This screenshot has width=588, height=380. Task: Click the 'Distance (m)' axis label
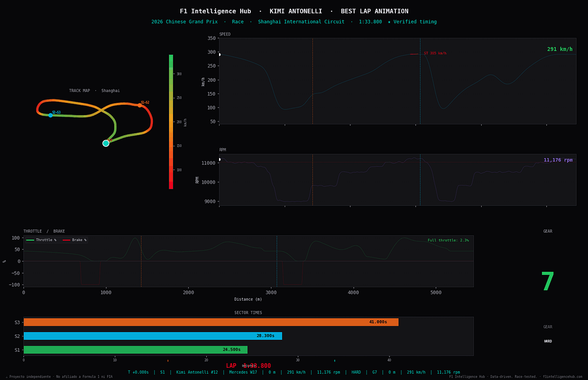click(248, 299)
